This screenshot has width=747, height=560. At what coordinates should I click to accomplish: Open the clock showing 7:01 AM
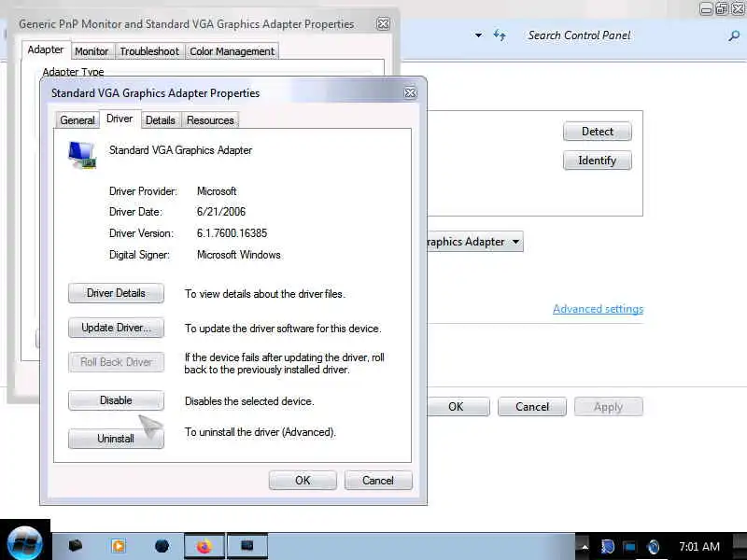[x=698, y=546]
